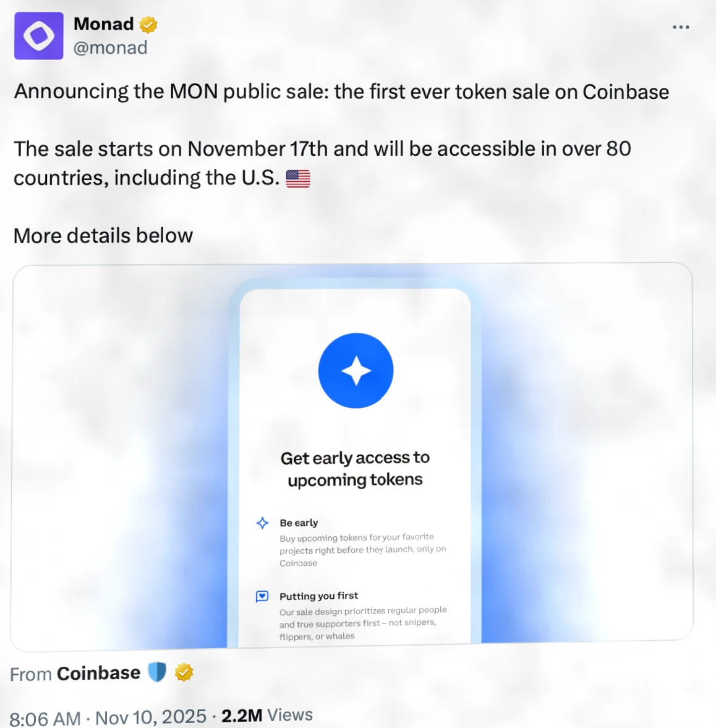Click the U.S. flag emoji
This screenshot has width=716, height=728.
point(297,179)
